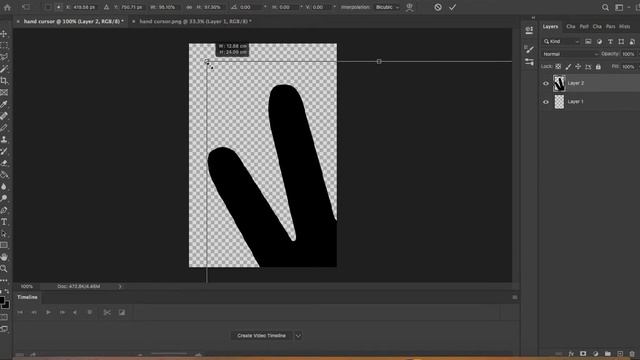Expand the Create Video Timeline arrow
Viewport: 640px width, 360px height.
pyautogui.click(x=298, y=336)
